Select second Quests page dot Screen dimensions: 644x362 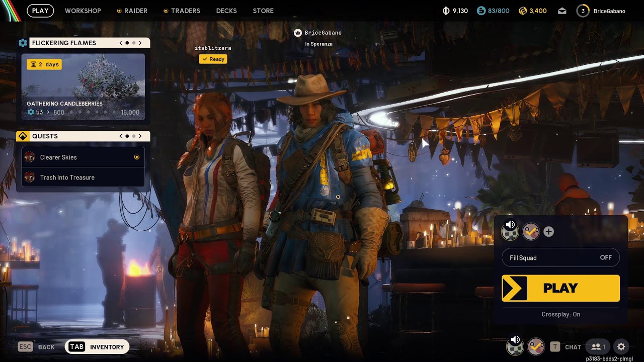[133, 136]
